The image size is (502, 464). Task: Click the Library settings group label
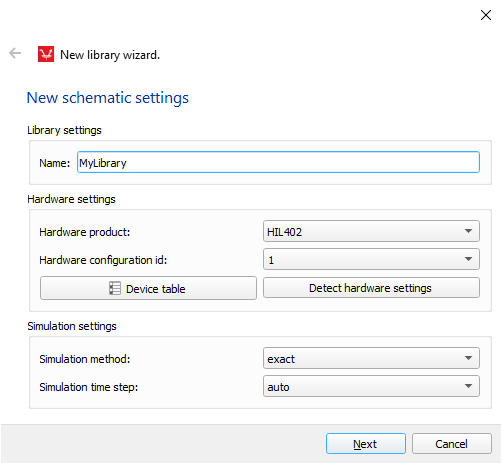(64, 130)
